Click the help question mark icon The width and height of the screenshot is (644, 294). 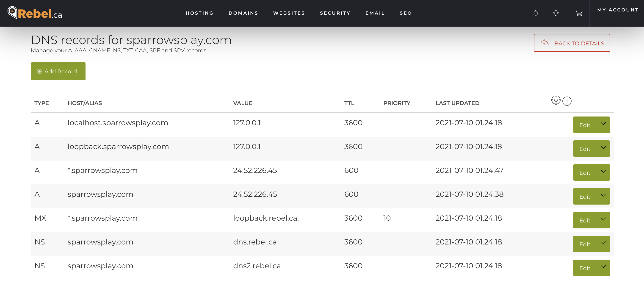pyautogui.click(x=567, y=101)
